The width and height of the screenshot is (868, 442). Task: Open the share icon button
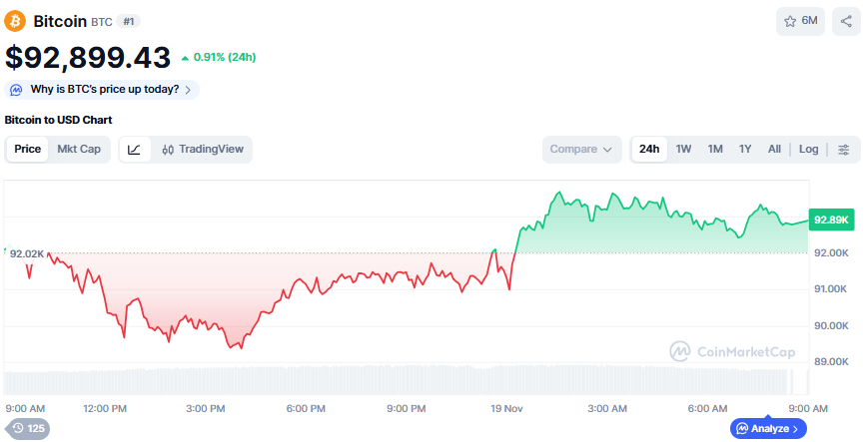[x=846, y=21]
